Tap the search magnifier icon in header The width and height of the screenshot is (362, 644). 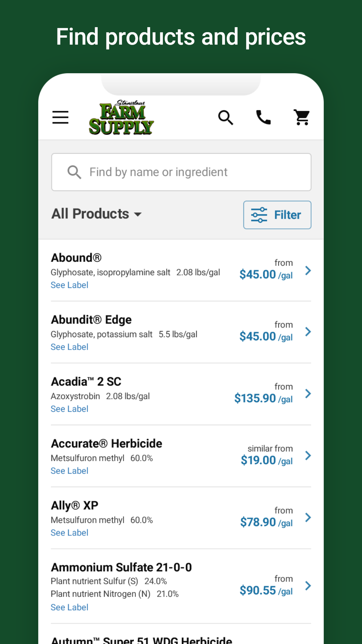coord(226,117)
